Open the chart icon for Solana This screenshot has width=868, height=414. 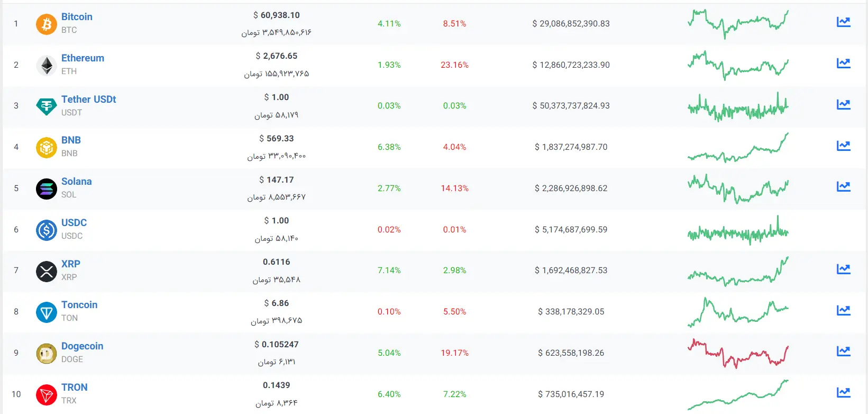[844, 186]
